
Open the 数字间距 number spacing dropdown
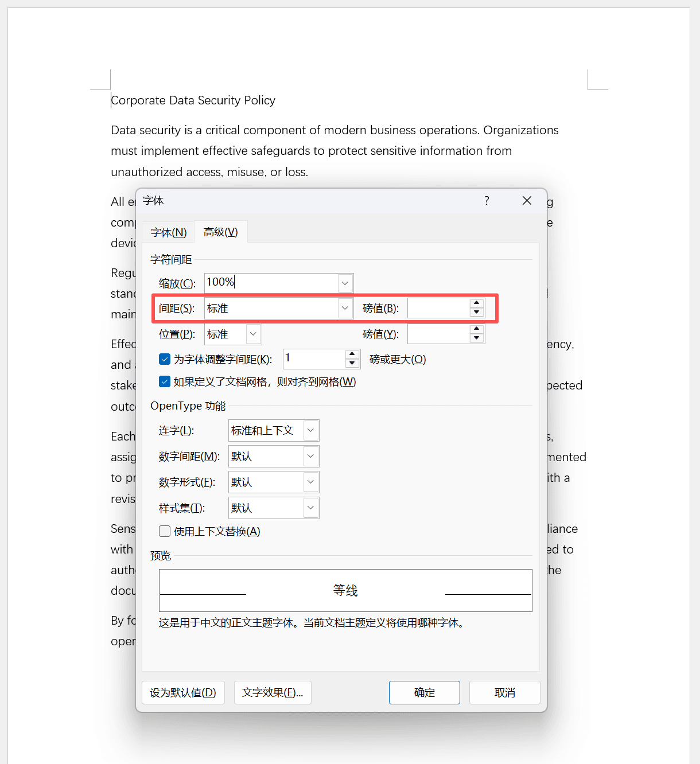(310, 456)
